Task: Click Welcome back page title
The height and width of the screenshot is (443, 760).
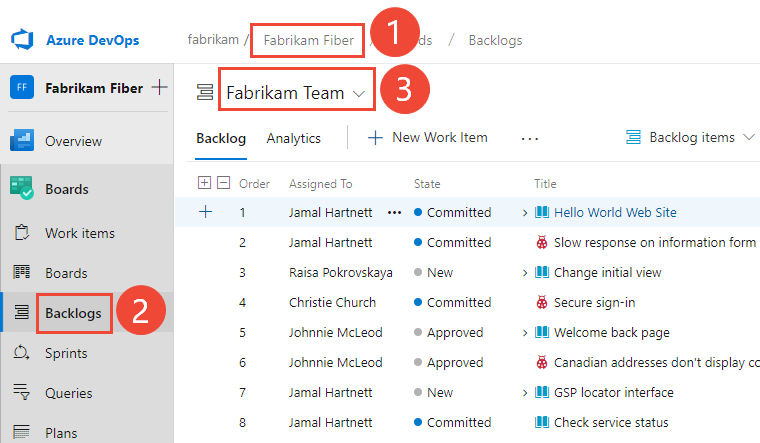Action: [612, 333]
